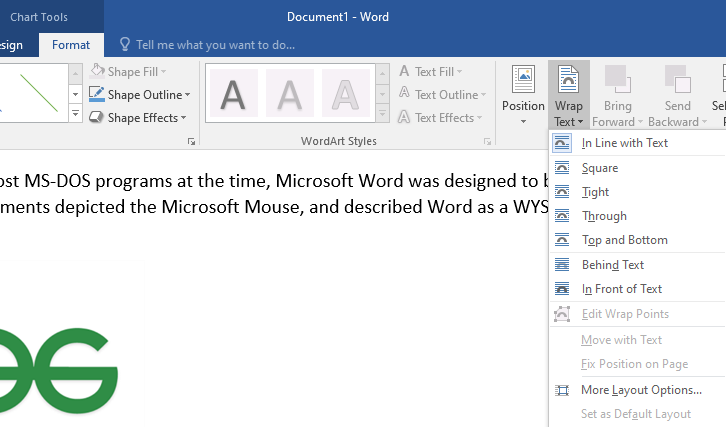This screenshot has height=427, width=726.
Task: Place image In Front of Text
Action: pyautogui.click(x=621, y=289)
